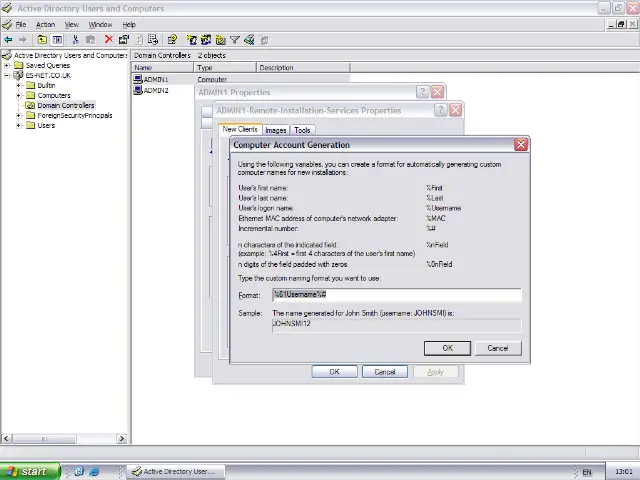This screenshot has height=480, width=640.
Task: Click the Format text input field
Action: (396, 295)
